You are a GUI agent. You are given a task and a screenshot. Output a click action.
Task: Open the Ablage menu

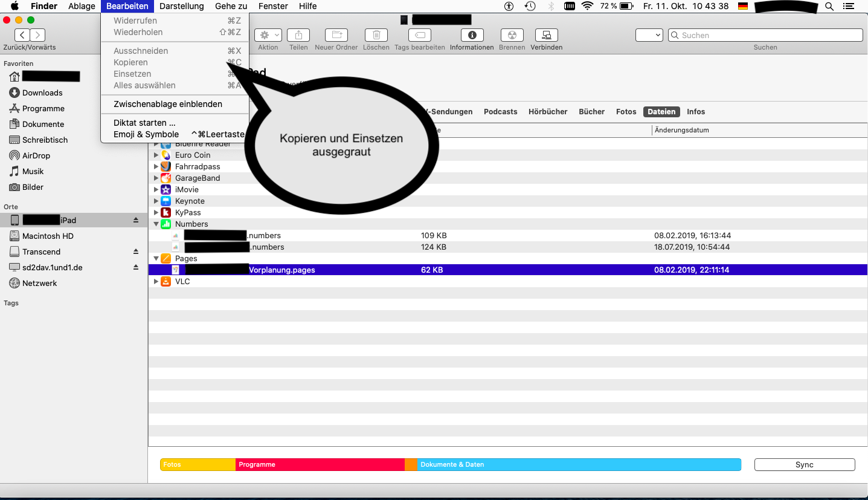click(x=82, y=6)
